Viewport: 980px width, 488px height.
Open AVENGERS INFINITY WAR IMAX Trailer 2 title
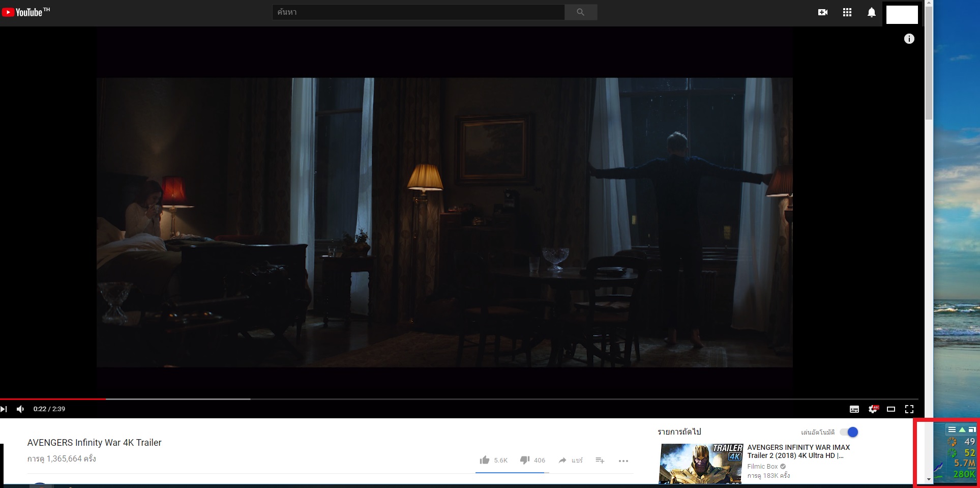tap(798, 451)
